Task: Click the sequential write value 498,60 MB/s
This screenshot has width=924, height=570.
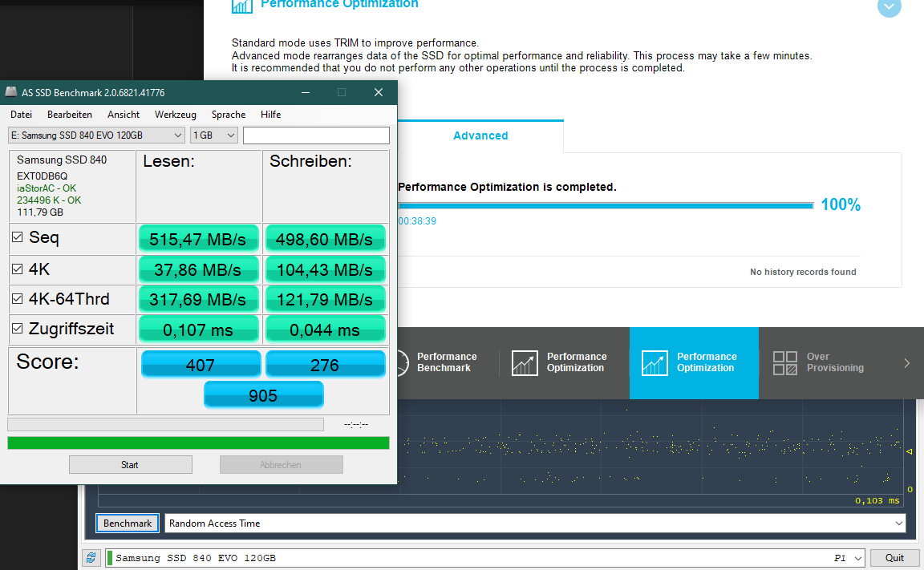Action: (x=325, y=239)
